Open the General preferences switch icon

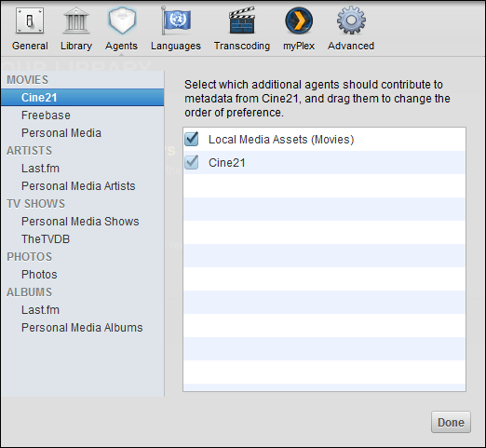[x=30, y=20]
